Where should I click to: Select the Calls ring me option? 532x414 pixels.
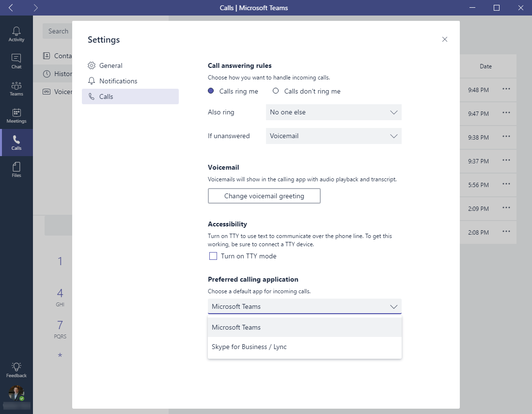211,91
